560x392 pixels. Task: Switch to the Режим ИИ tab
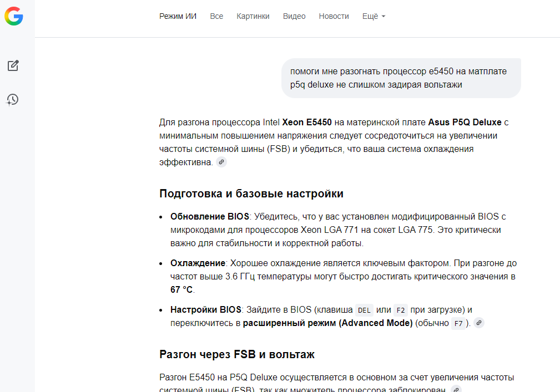[x=178, y=17]
